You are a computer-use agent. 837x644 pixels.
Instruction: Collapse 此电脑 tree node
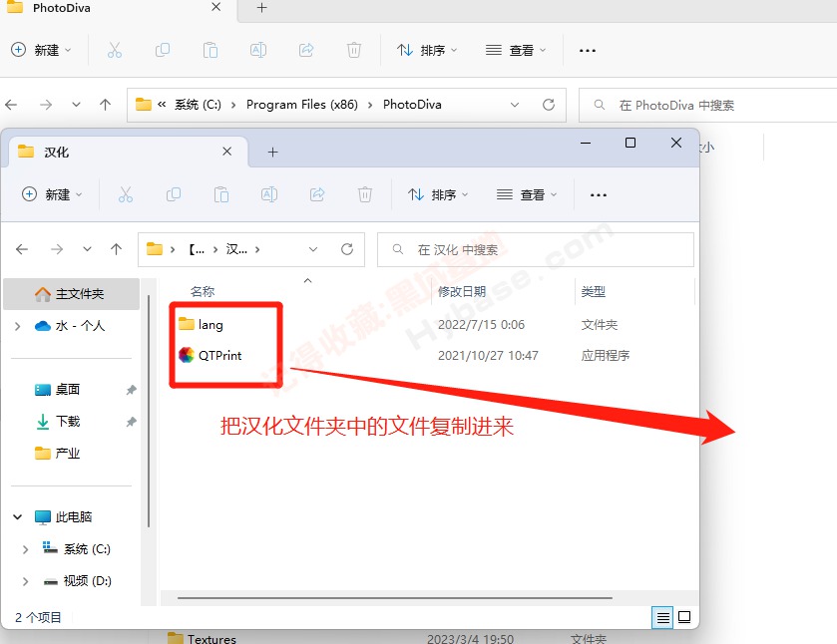[18, 517]
